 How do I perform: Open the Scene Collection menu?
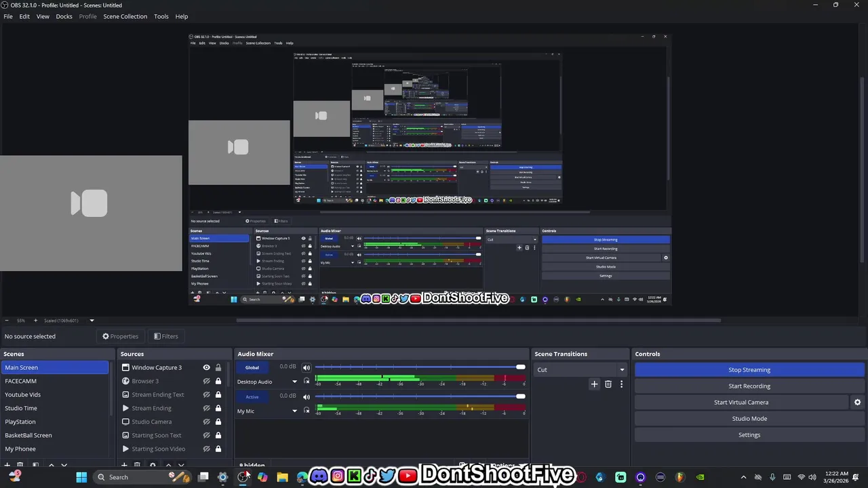click(x=125, y=16)
